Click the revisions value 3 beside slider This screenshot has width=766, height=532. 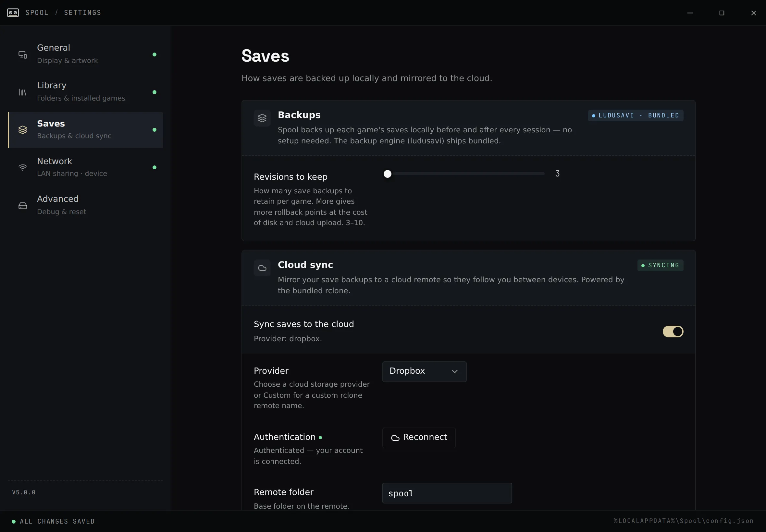(557, 174)
